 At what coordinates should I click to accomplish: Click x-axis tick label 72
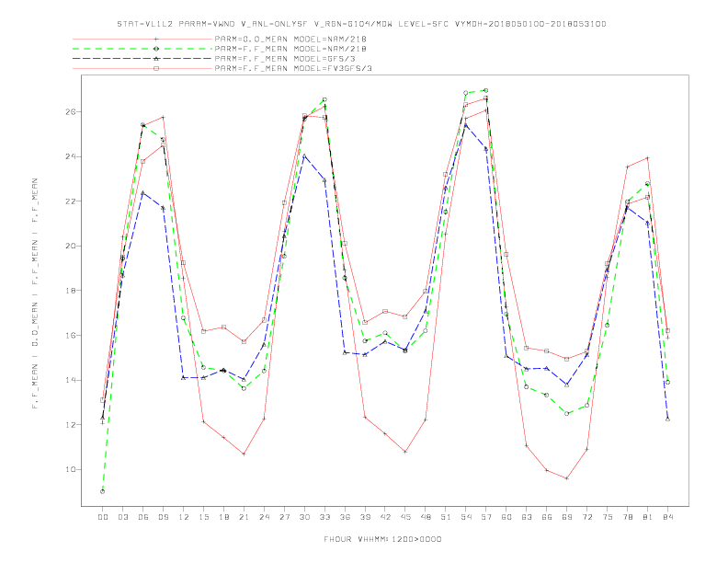pos(586,517)
